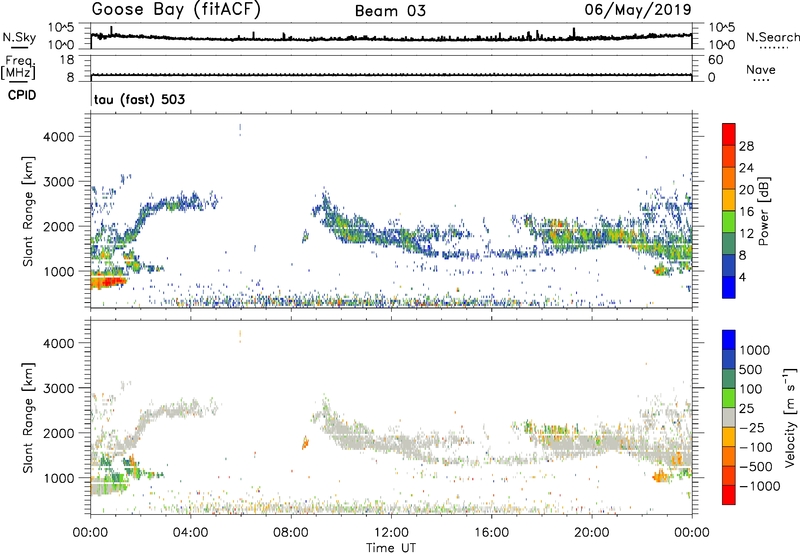This screenshot has width=800, height=554.
Task: Click the noise-sky spike near 19:15 UT
Action: (x=574, y=33)
